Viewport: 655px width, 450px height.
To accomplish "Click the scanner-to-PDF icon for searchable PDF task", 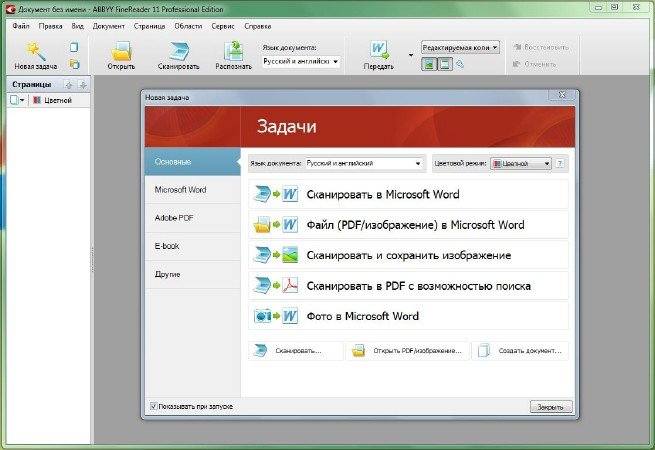I will click(276, 286).
